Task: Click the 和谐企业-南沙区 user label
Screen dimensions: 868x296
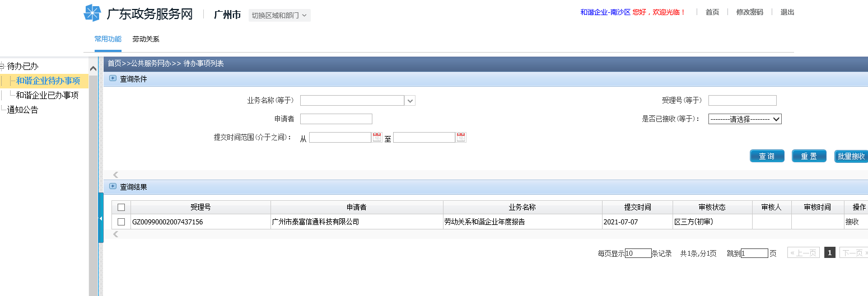Action: [605, 12]
